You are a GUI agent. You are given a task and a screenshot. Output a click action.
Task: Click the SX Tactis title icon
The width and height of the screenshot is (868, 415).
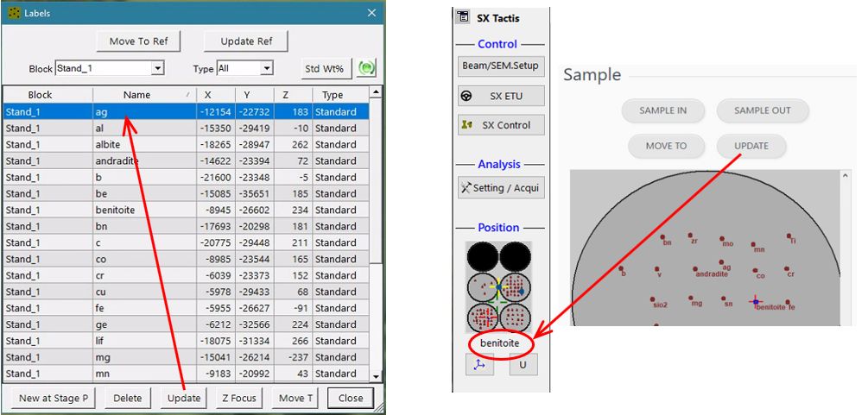[x=464, y=17]
